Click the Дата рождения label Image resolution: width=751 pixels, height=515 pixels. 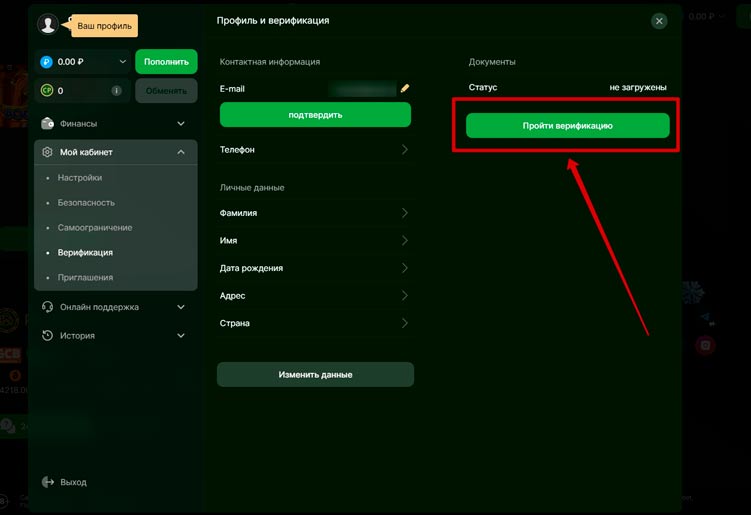pyautogui.click(x=251, y=268)
